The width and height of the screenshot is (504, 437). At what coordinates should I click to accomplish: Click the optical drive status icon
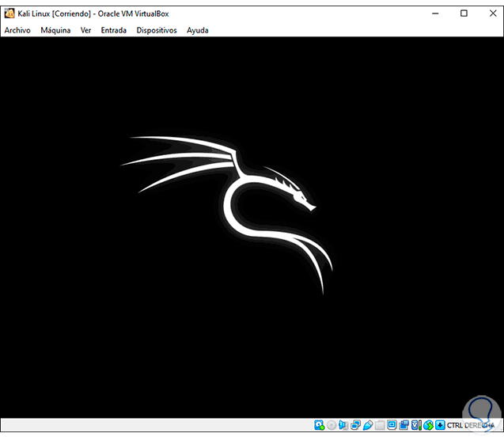[x=332, y=425]
